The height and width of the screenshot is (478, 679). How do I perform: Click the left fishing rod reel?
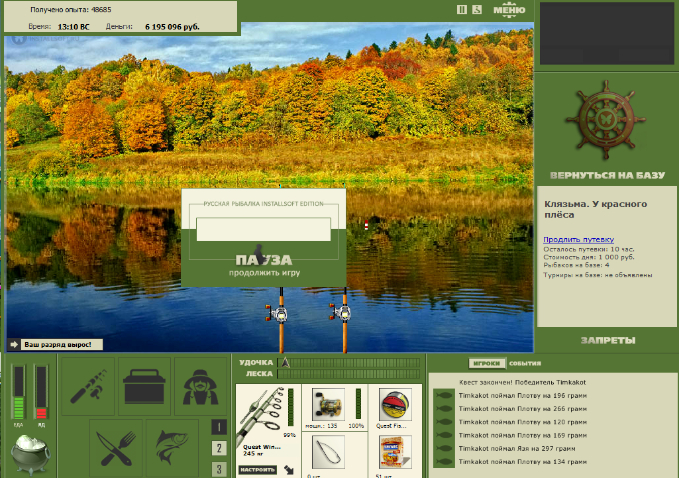click(x=278, y=313)
